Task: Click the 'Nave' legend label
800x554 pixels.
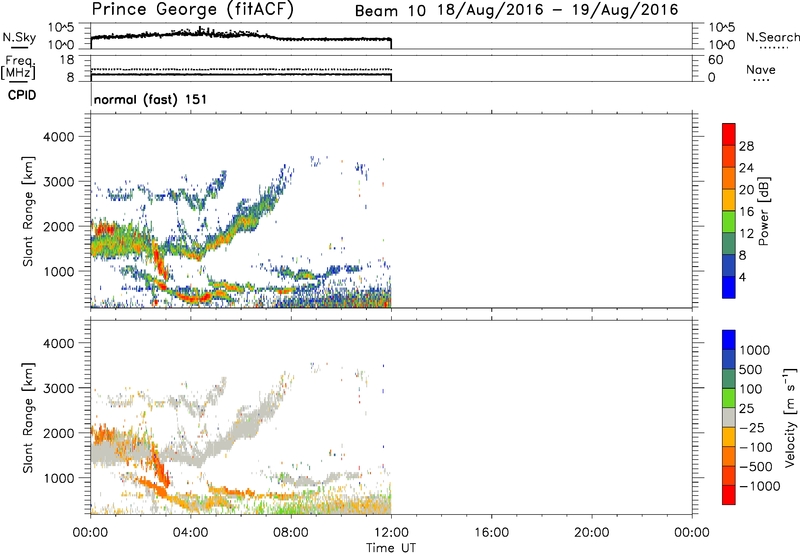Action: pos(761,69)
